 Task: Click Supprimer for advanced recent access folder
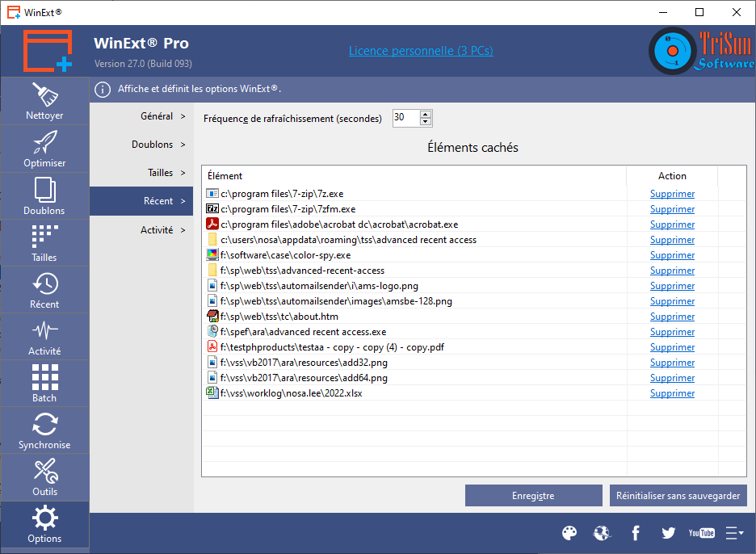672,240
